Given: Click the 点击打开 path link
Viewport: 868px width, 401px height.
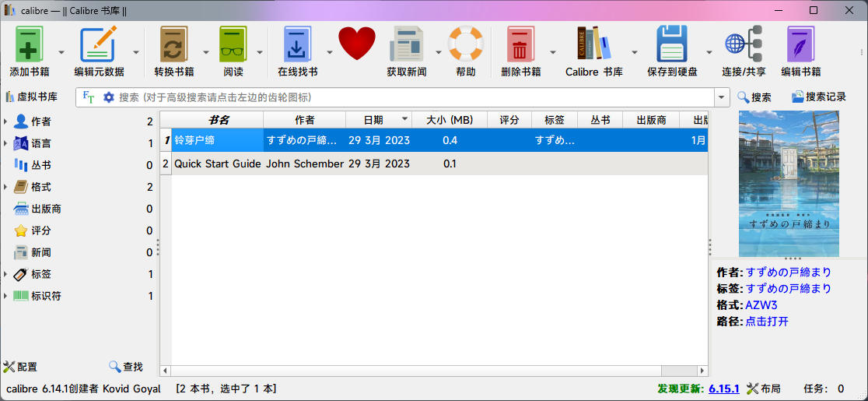Looking at the screenshot, I should [767, 322].
